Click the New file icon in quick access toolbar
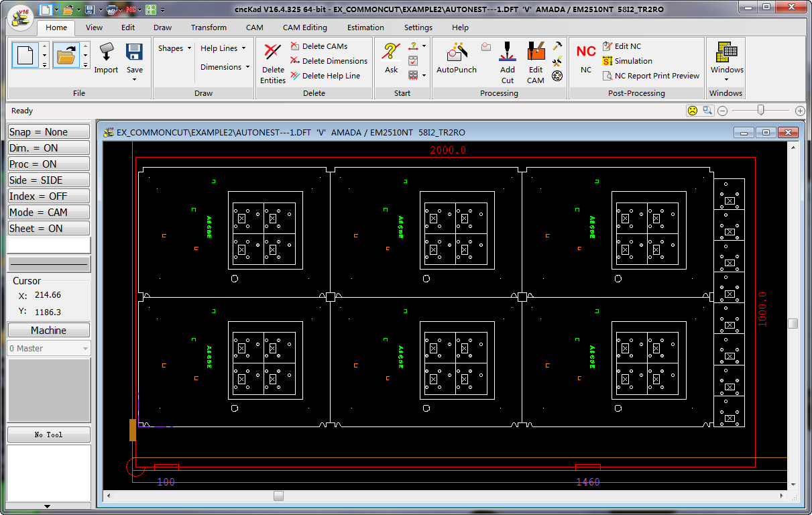812x515 pixels. pyautogui.click(x=46, y=9)
